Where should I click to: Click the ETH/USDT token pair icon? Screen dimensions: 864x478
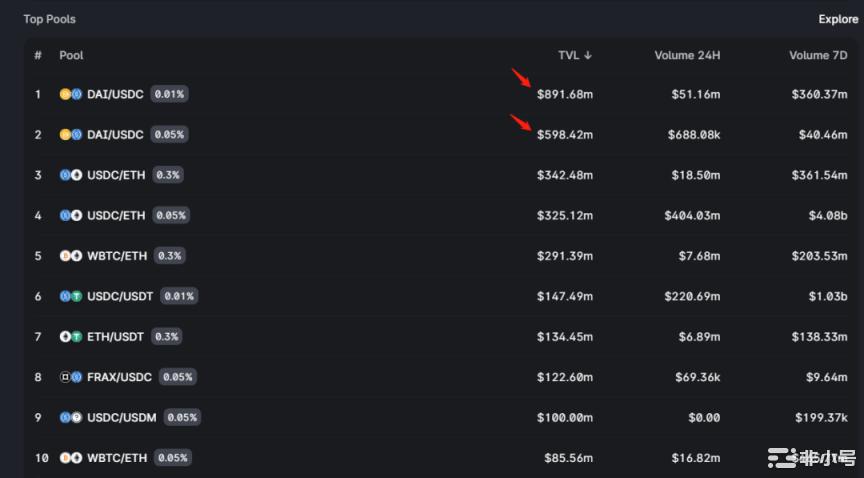[x=70, y=336]
